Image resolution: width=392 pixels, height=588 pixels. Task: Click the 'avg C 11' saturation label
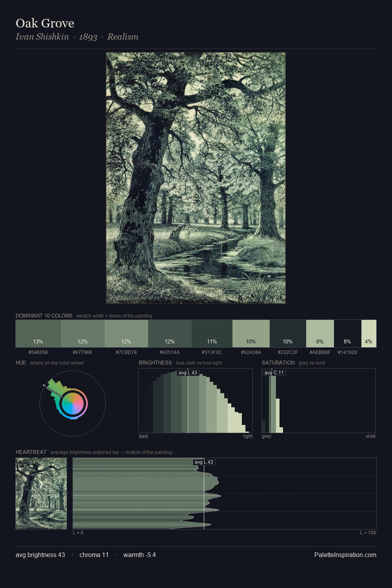274,373
